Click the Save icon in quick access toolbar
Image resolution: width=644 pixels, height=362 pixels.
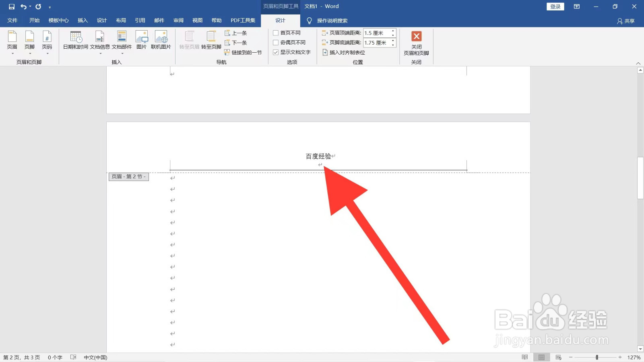(12, 6)
